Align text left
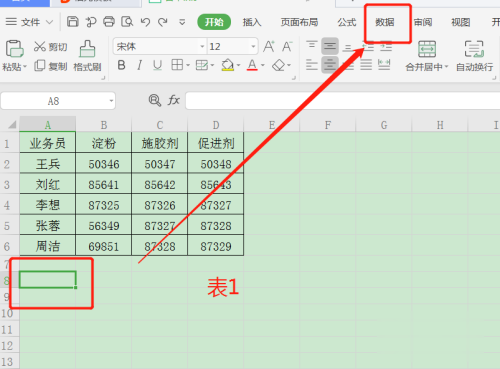Image resolution: width=500 pixels, height=369 pixels. [312, 65]
